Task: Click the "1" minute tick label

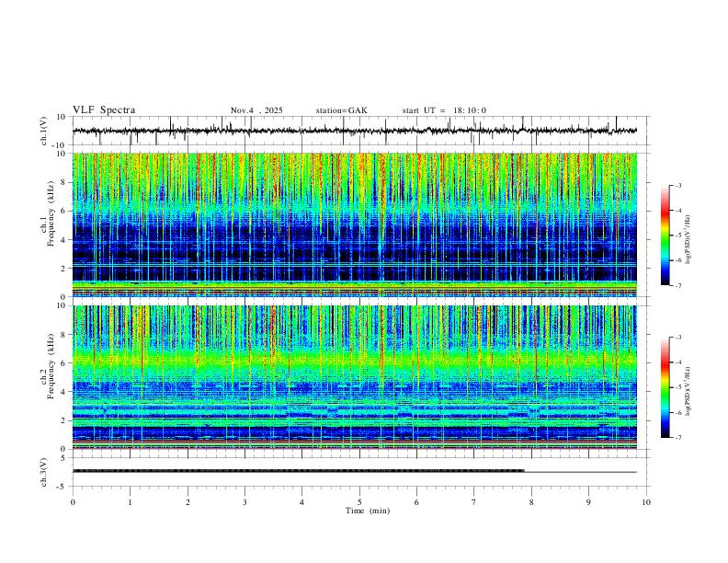Action: pyautogui.click(x=130, y=502)
